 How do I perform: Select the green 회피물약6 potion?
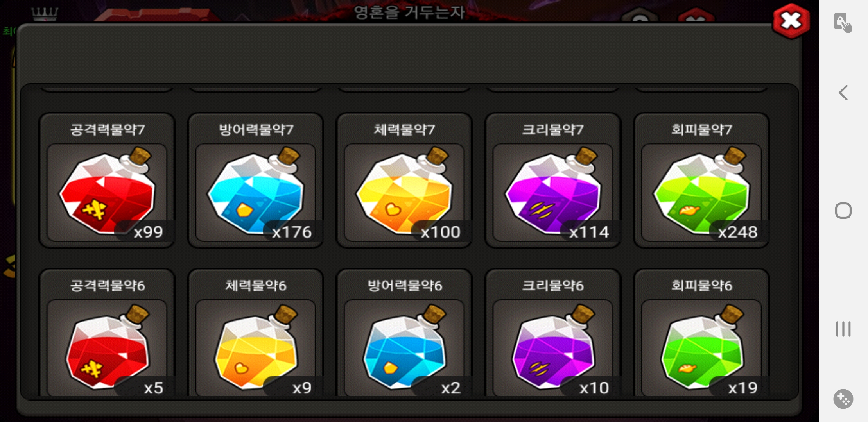[x=701, y=333]
